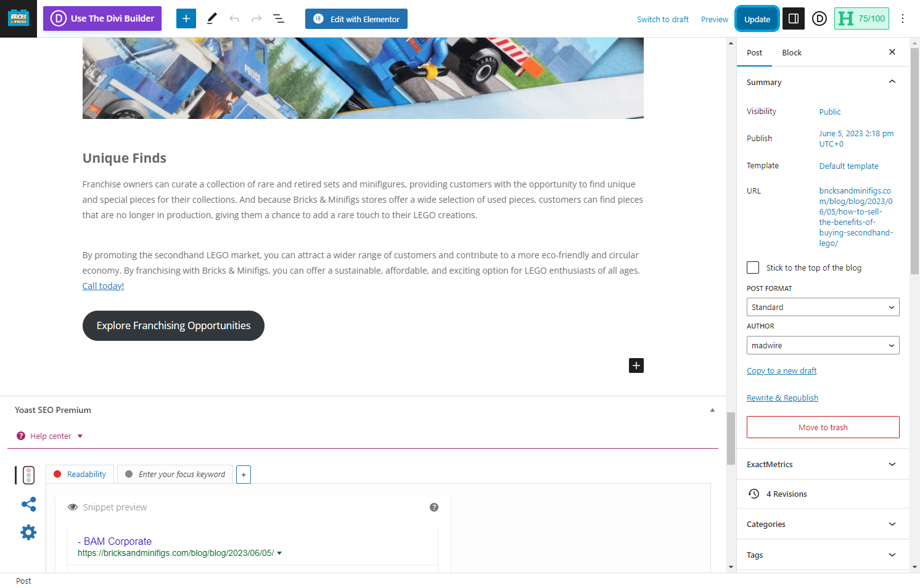920x588 pixels.
Task: Open the three-dot Options menu
Action: (x=903, y=18)
